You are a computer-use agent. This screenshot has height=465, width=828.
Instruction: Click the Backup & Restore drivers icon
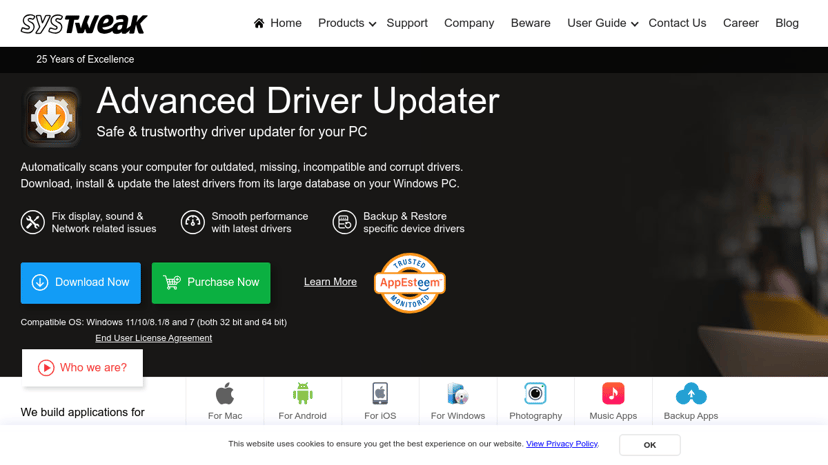[x=344, y=222]
